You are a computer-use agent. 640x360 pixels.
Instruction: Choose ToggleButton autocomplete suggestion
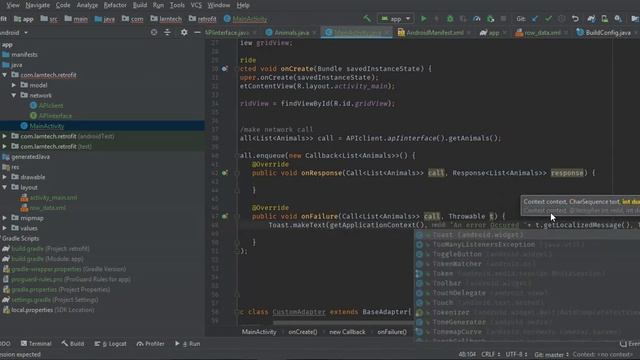point(527,254)
